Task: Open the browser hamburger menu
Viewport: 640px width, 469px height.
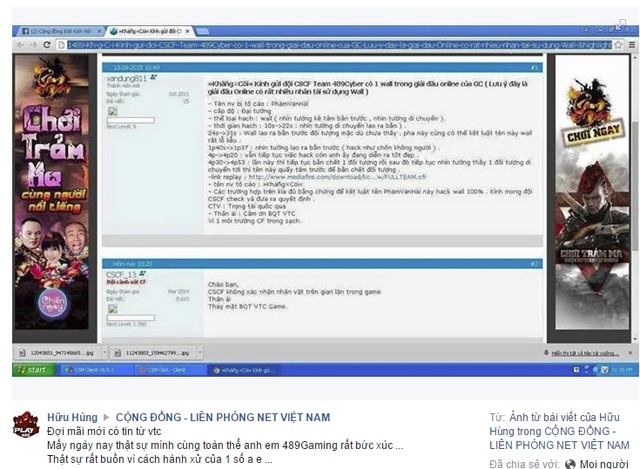Action: (631, 45)
